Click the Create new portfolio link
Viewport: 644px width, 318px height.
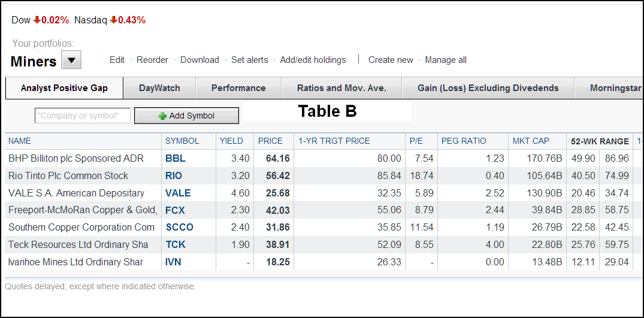pos(391,60)
